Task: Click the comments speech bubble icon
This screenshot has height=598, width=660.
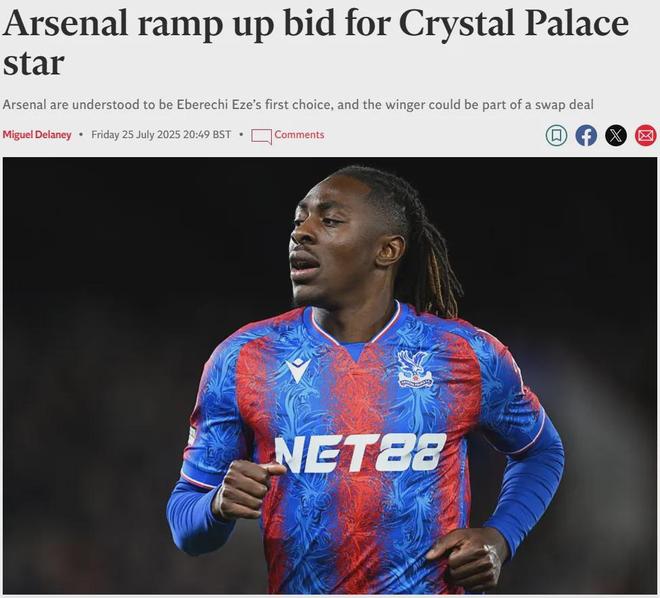Action: click(261, 136)
